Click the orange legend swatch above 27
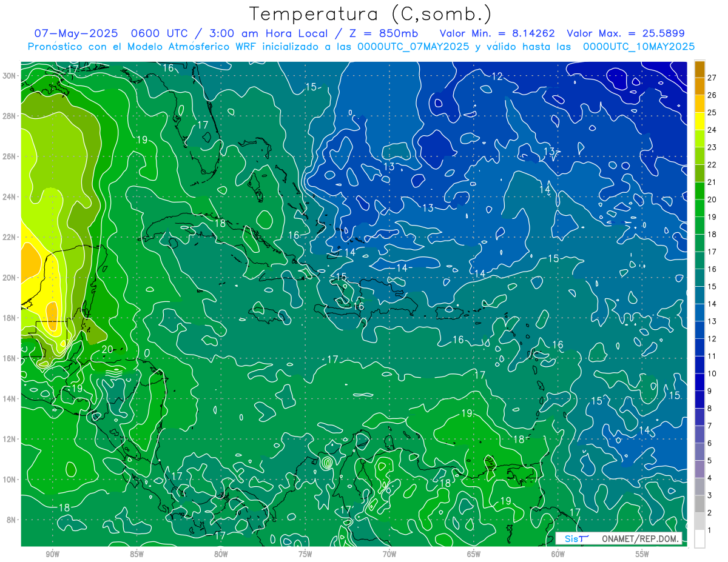728x562 pixels. pos(699,69)
